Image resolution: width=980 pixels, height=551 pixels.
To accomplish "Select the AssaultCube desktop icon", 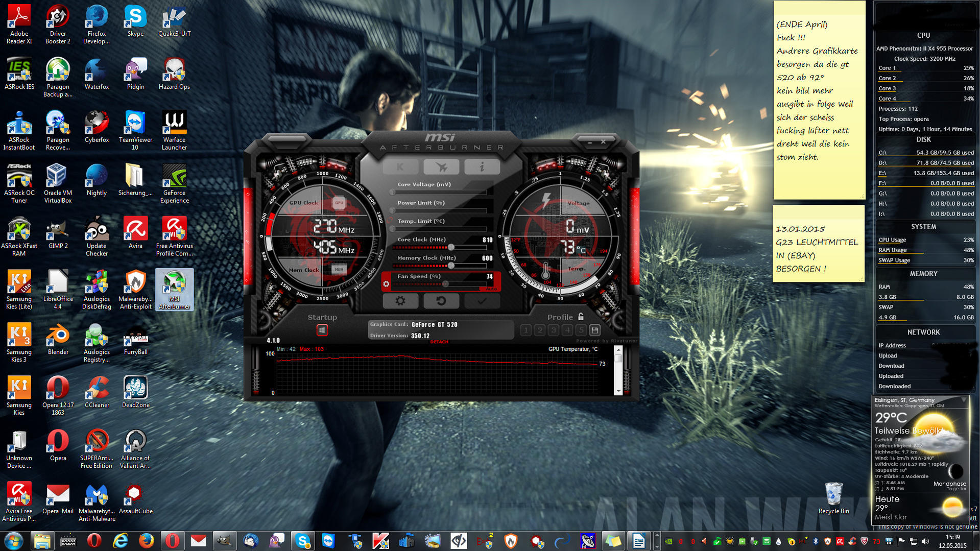I will tap(135, 498).
